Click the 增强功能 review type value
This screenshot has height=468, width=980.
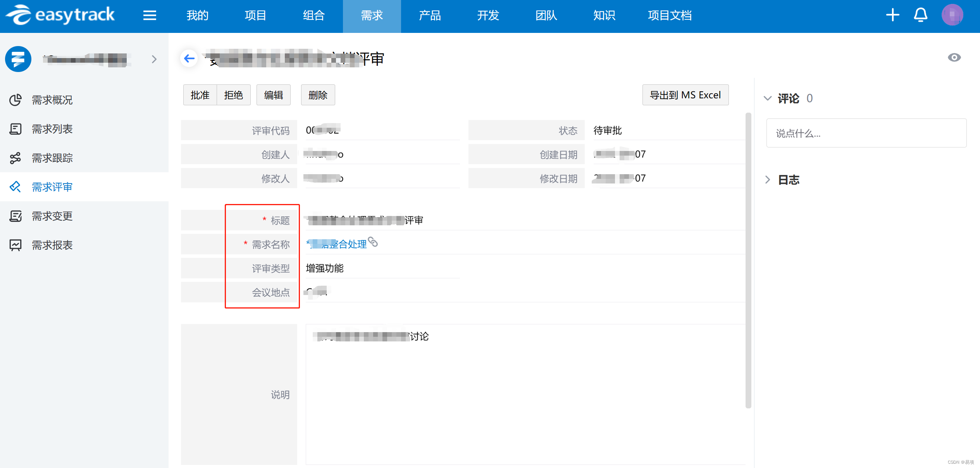tap(325, 268)
